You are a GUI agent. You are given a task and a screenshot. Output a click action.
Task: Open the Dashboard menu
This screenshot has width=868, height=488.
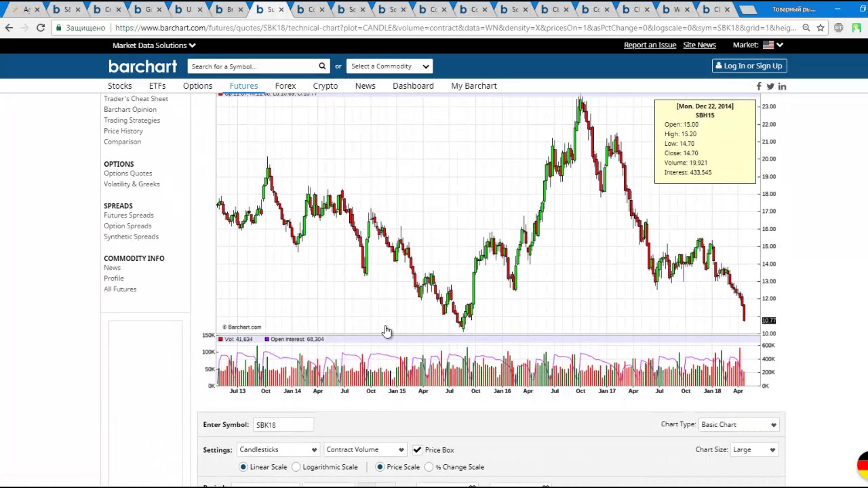[x=413, y=86]
